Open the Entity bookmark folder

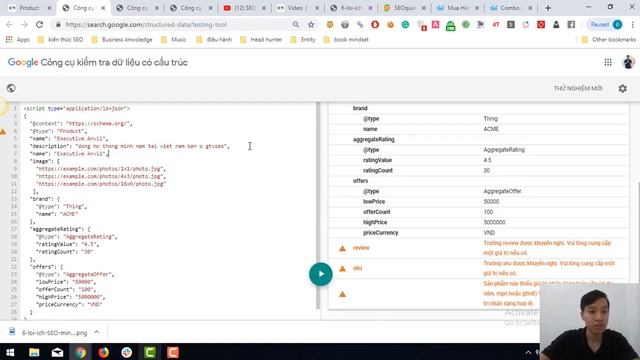[303, 40]
